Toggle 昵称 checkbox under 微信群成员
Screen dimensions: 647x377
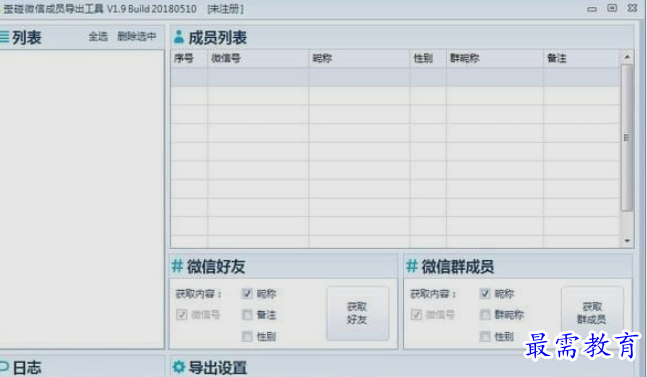coord(485,293)
